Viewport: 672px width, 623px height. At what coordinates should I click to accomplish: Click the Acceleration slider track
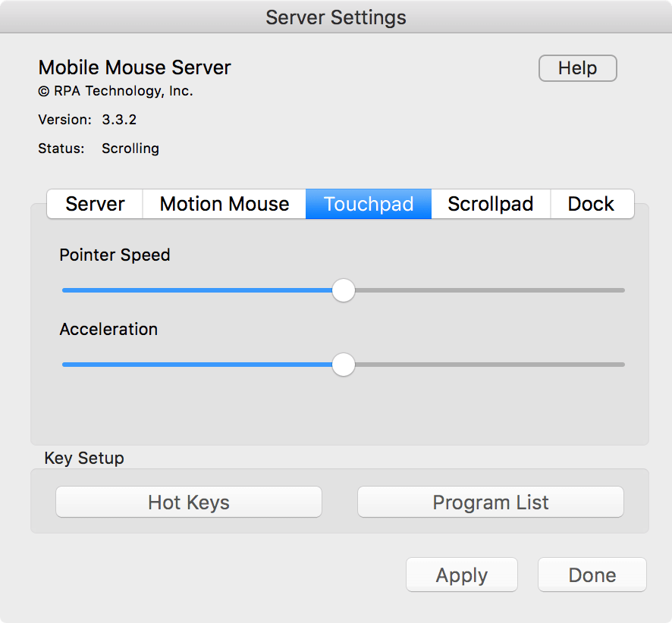click(493, 365)
